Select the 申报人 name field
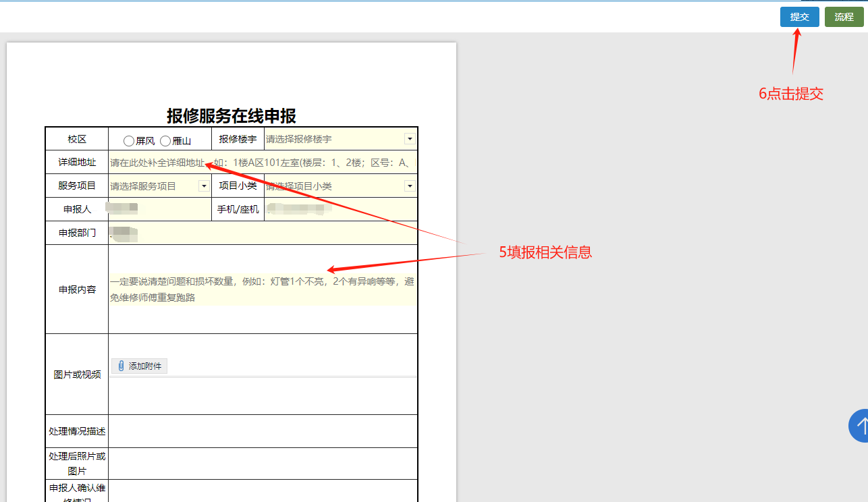 point(160,209)
